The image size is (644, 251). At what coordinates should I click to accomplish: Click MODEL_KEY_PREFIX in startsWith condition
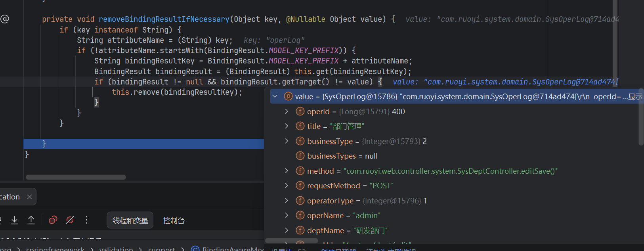click(x=304, y=50)
